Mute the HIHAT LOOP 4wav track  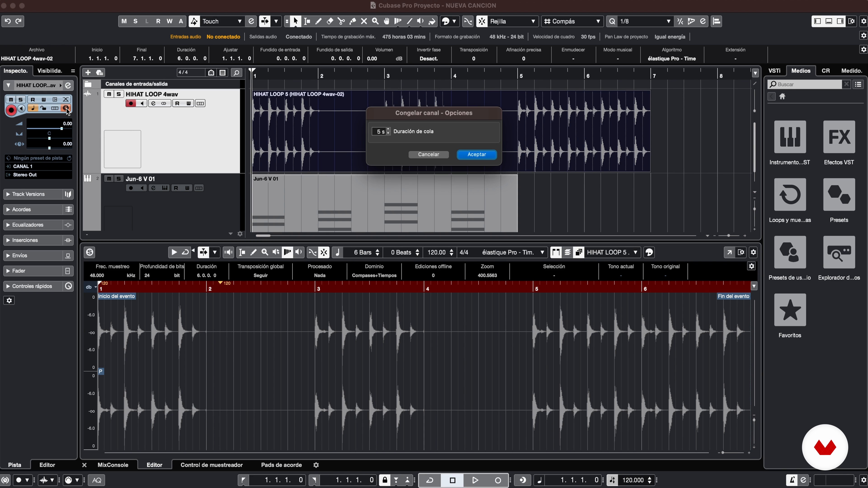pyautogui.click(x=109, y=94)
